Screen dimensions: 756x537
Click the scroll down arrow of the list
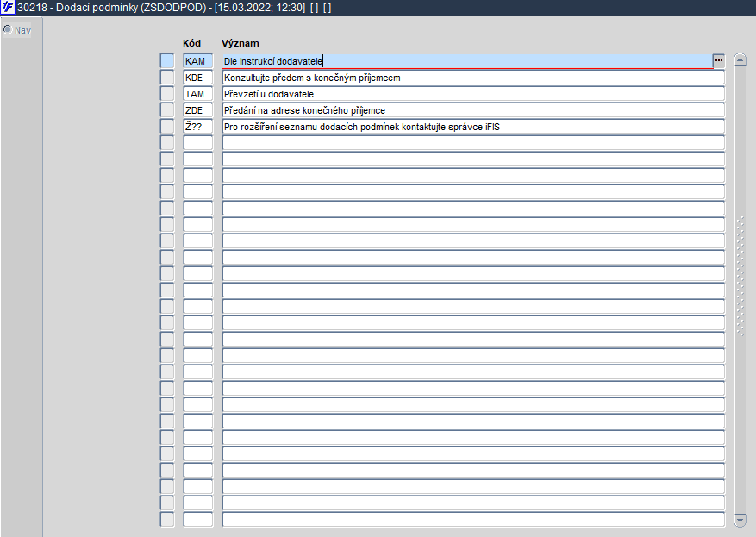pyautogui.click(x=740, y=521)
